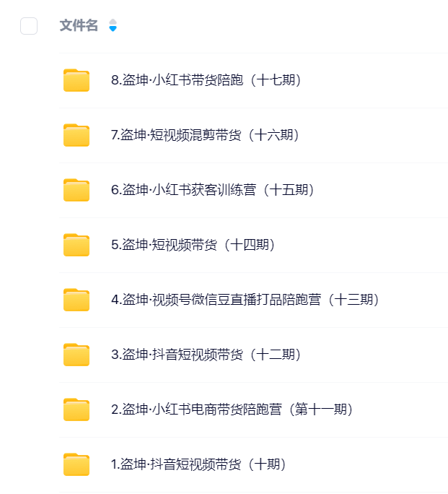Tick the select-all checkbox beside 文件名

29,26
